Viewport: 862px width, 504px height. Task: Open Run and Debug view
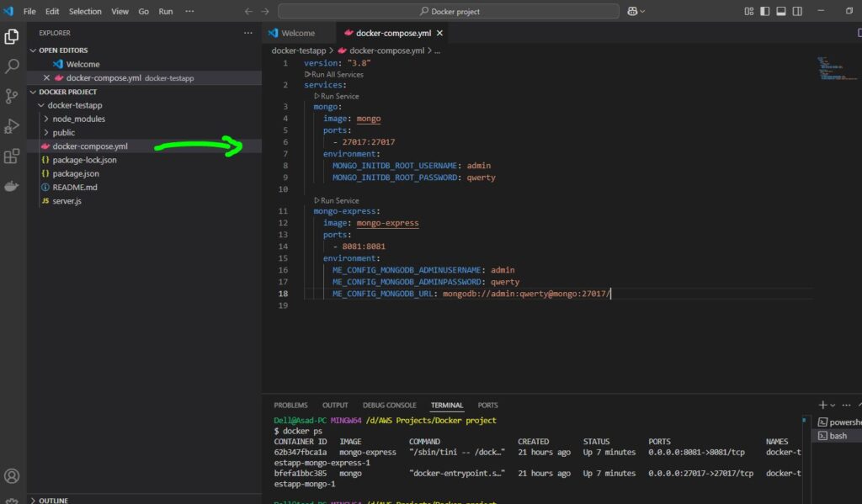click(12, 126)
